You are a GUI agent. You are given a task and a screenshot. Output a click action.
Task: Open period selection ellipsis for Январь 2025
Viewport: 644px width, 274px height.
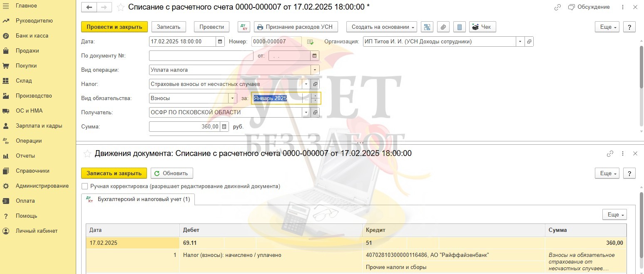[x=306, y=98]
